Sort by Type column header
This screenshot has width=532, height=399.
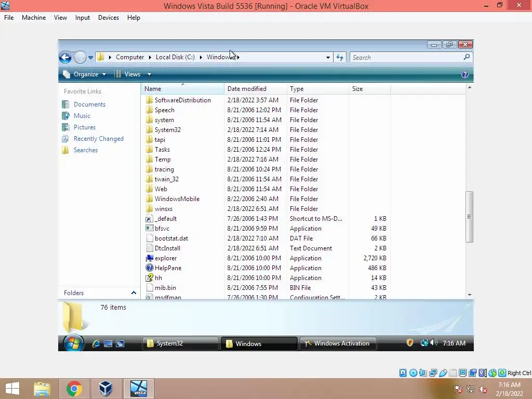tap(317, 88)
